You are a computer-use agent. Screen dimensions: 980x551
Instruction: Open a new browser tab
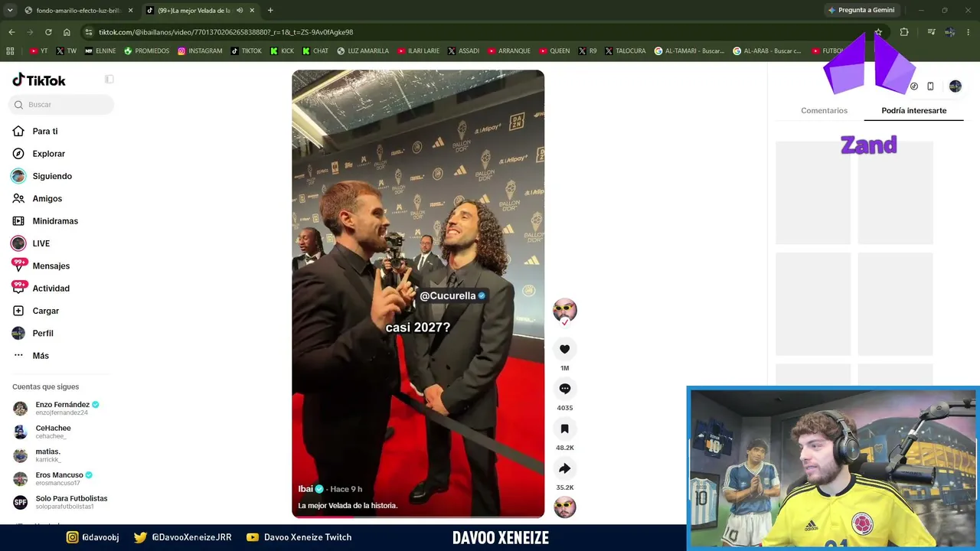(270, 11)
